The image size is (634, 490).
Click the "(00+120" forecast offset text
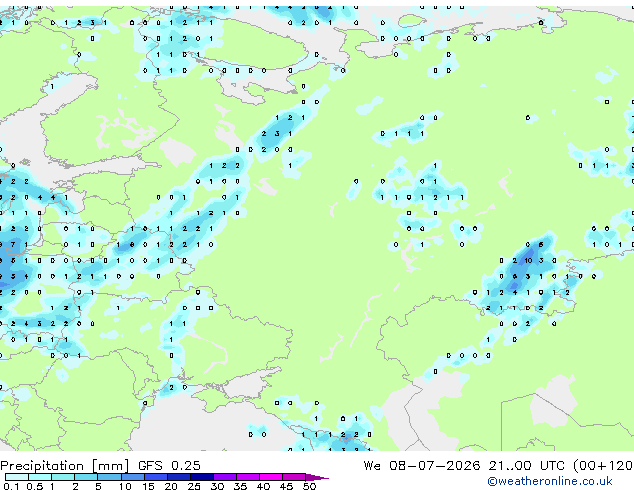point(603,466)
